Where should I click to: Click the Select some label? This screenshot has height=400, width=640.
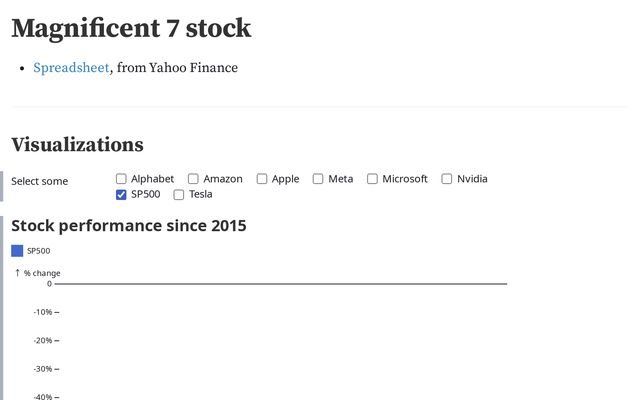point(40,181)
